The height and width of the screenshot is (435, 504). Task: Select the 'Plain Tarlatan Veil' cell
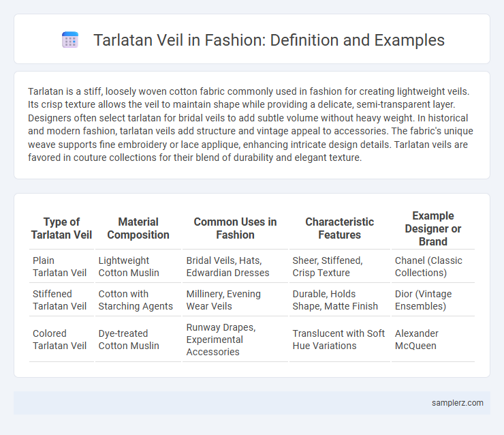[61, 267]
